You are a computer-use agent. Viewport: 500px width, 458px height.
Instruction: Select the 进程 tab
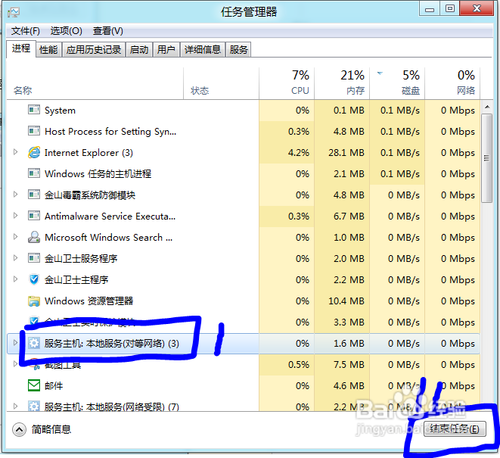pyautogui.click(x=21, y=49)
